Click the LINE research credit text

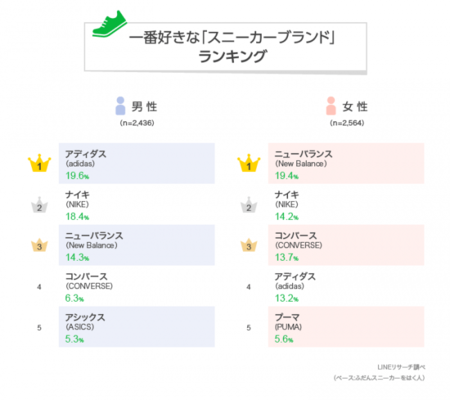click(401, 367)
